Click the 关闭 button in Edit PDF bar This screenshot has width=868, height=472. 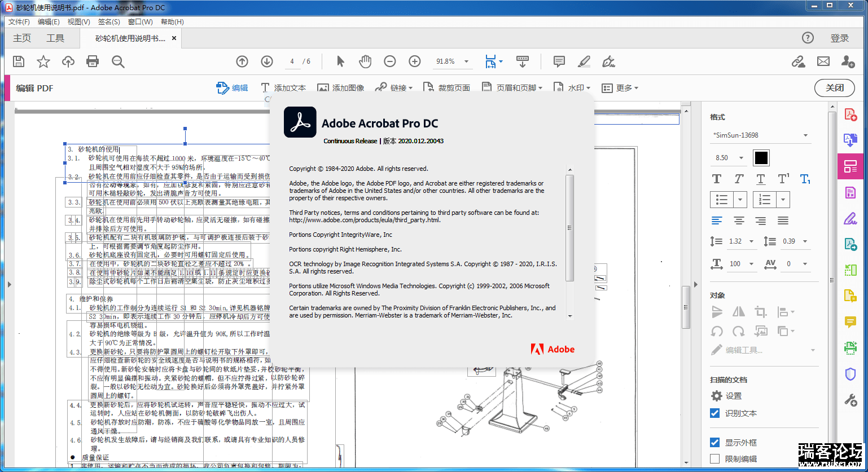click(x=835, y=88)
